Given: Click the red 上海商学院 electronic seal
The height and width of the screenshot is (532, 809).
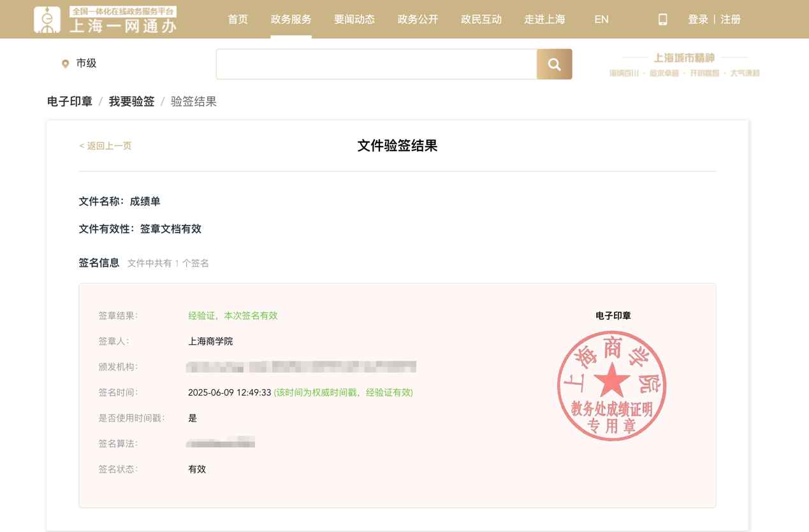Looking at the screenshot, I should [x=611, y=385].
